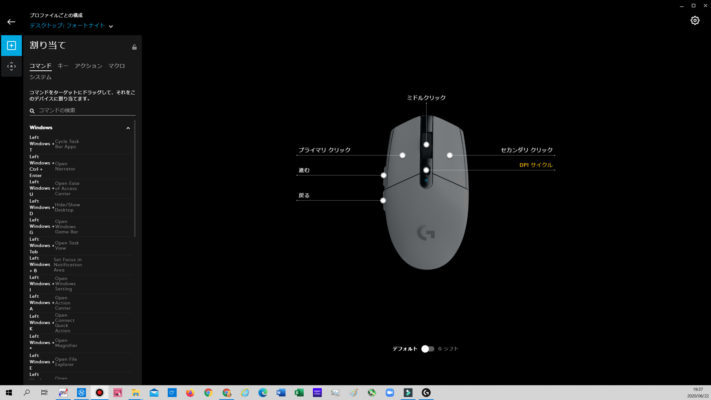Open the Sensitivity DPI crosshair sidebar icon
The image size is (711, 400).
[11, 66]
